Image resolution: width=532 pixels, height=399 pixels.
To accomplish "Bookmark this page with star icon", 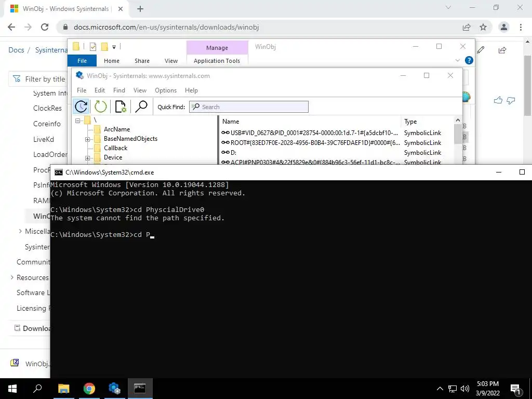I will [483, 27].
